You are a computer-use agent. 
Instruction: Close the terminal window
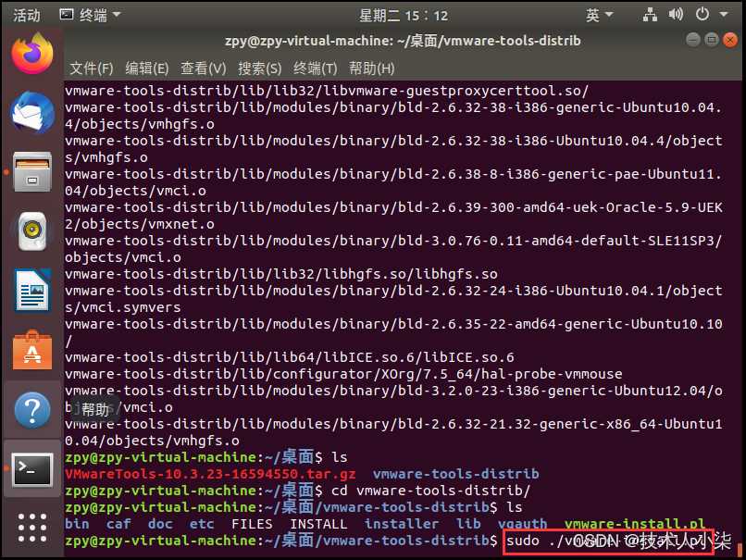pyautogui.click(x=730, y=40)
